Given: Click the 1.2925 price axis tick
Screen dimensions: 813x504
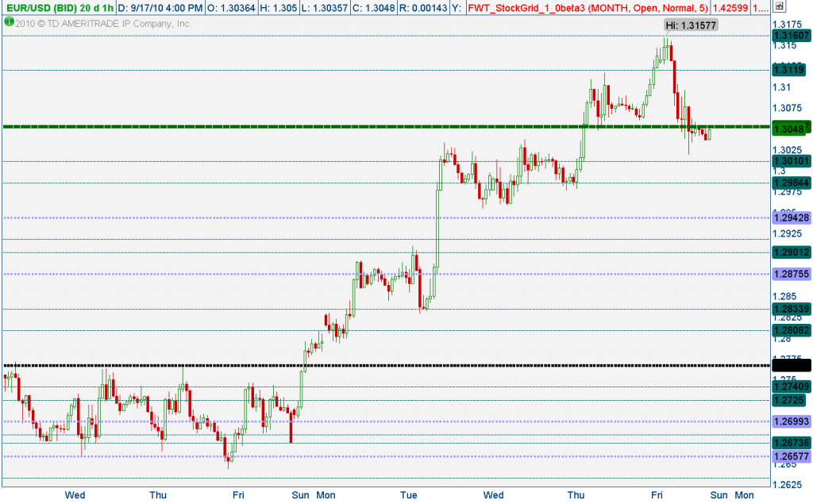Looking at the screenshot, I should 787,234.
